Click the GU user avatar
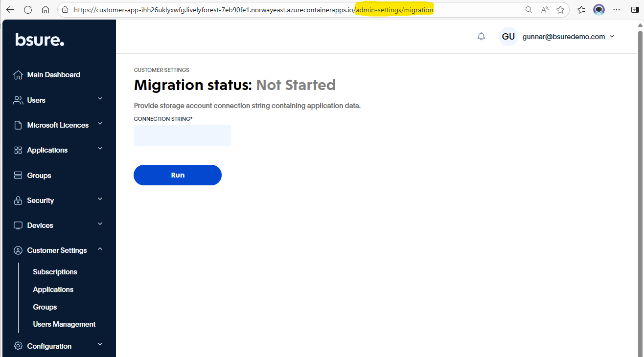Screen dimensions: 644x357 (x=508, y=37)
